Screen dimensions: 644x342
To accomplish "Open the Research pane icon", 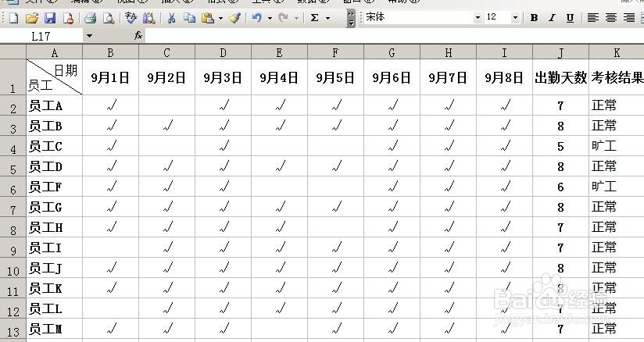I will pyautogui.click(x=149, y=18).
